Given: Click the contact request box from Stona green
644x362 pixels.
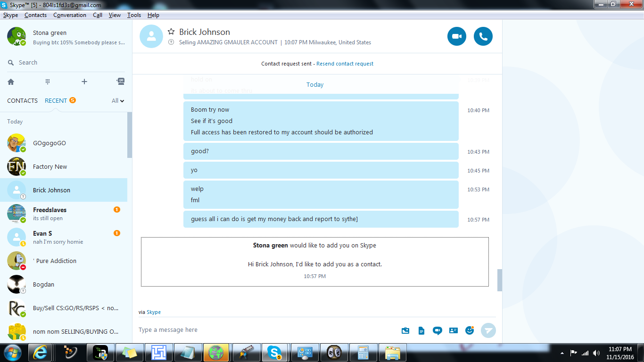Looking at the screenshot, I should (315, 262).
